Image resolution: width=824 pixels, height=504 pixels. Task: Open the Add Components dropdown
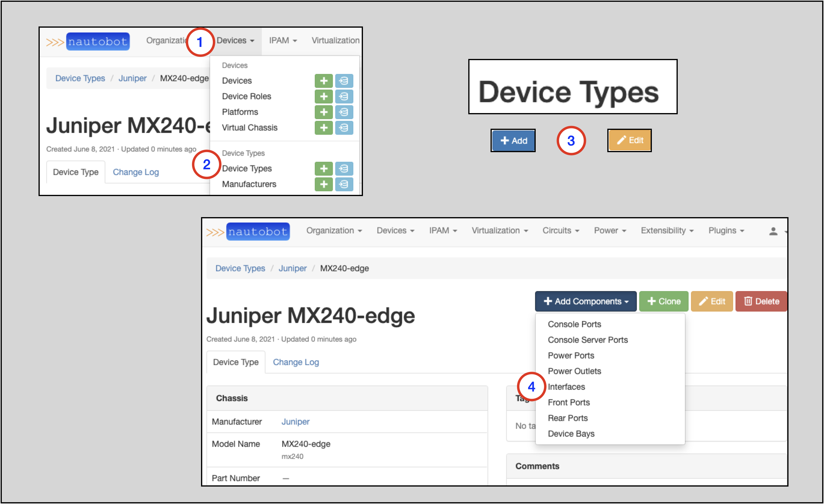click(x=585, y=301)
